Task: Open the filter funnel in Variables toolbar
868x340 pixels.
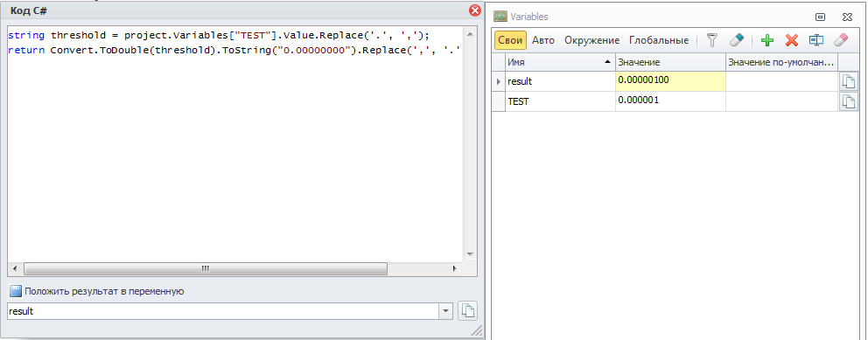Action: pos(712,40)
